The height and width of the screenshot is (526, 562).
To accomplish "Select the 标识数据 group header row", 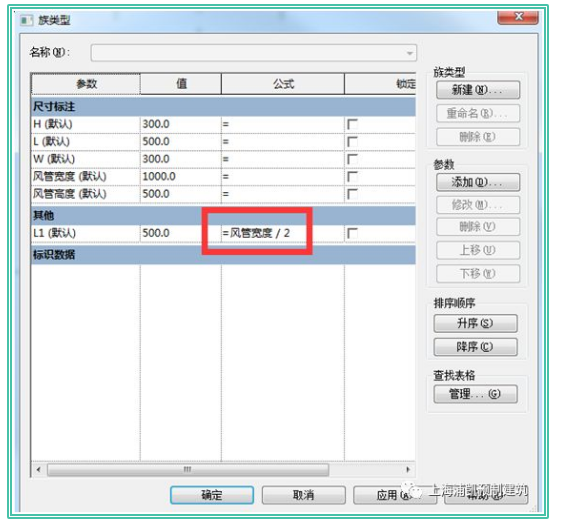I will [x=224, y=255].
